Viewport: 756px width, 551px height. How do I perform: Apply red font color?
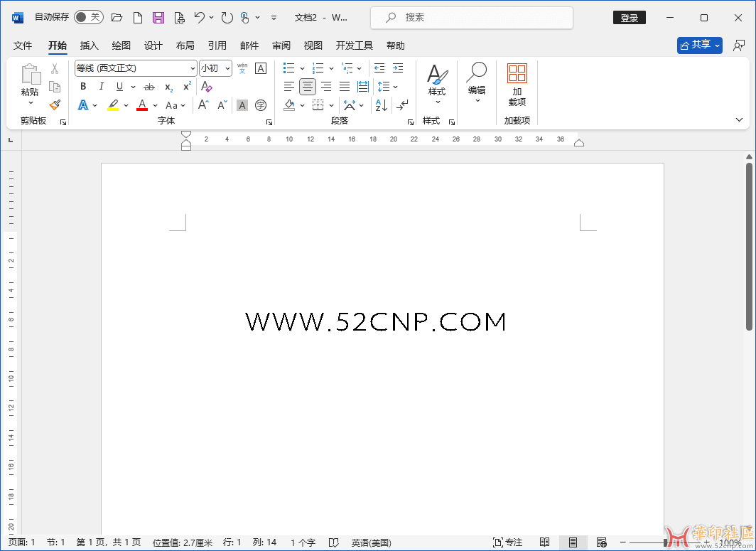coord(142,105)
